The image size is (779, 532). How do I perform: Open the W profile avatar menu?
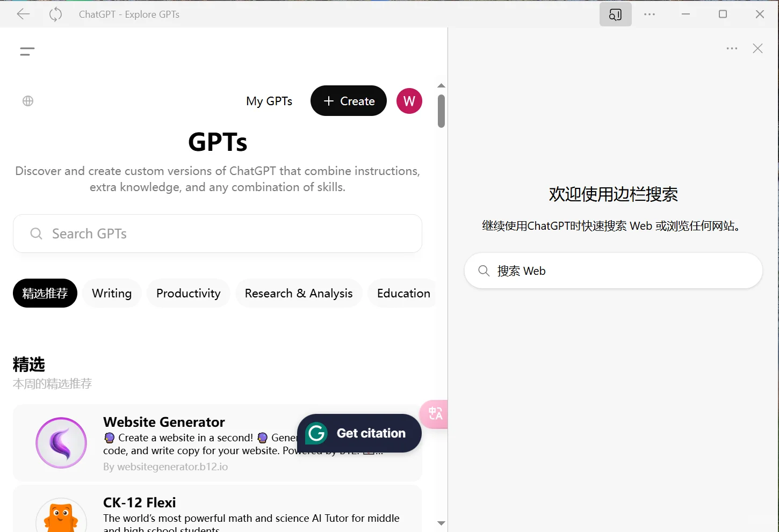tap(409, 101)
